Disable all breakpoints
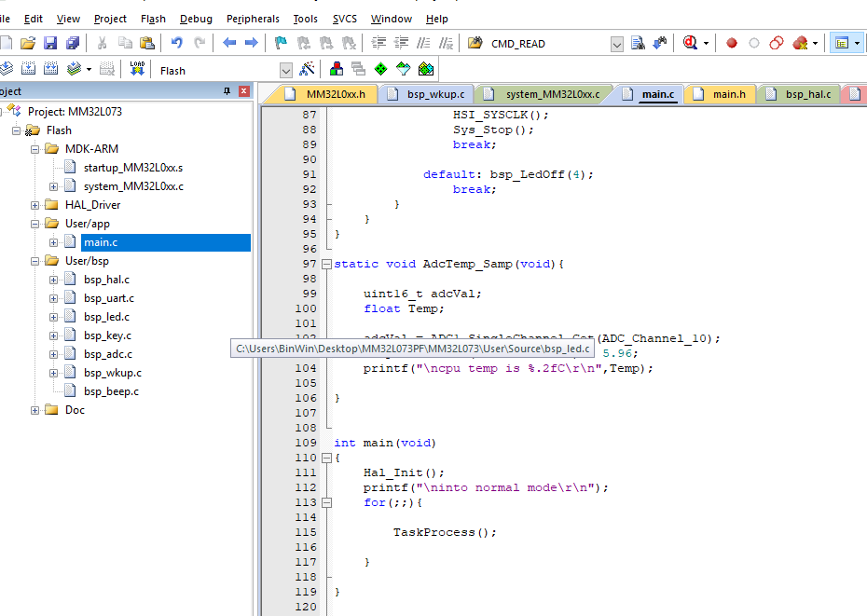 tap(777, 43)
